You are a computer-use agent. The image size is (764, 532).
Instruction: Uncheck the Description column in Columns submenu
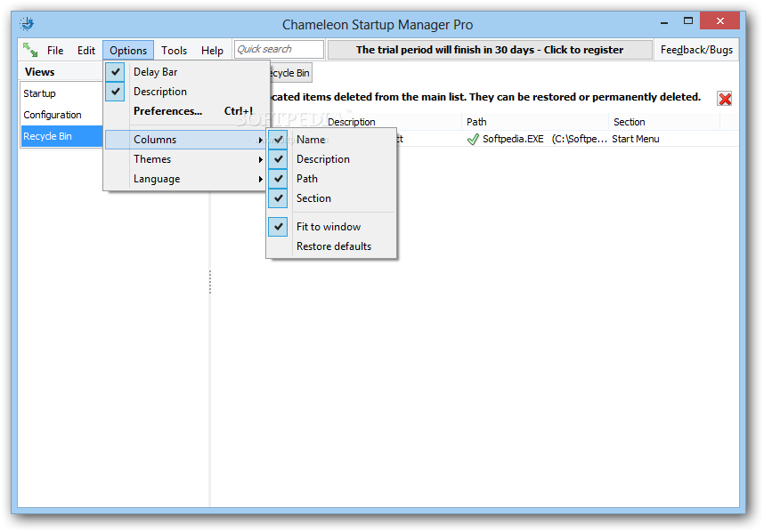278,159
